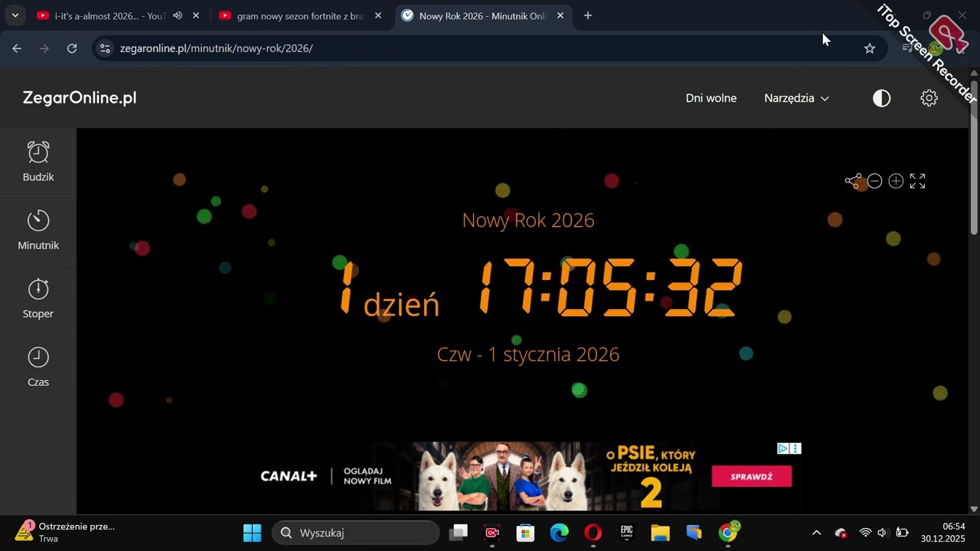Reload the page
980x551 pixels.
pos(72,48)
